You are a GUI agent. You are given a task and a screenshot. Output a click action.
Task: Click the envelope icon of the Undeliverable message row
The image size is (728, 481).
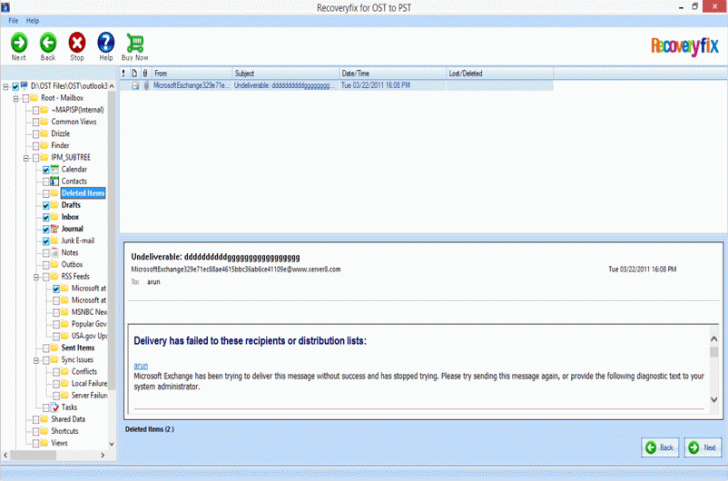pos(135,85)
